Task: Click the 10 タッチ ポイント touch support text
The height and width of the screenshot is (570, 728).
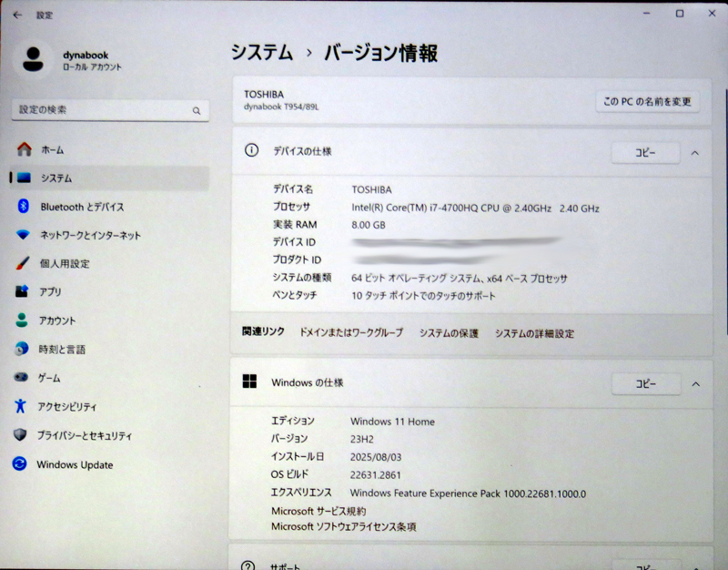Action: point(423,295)
